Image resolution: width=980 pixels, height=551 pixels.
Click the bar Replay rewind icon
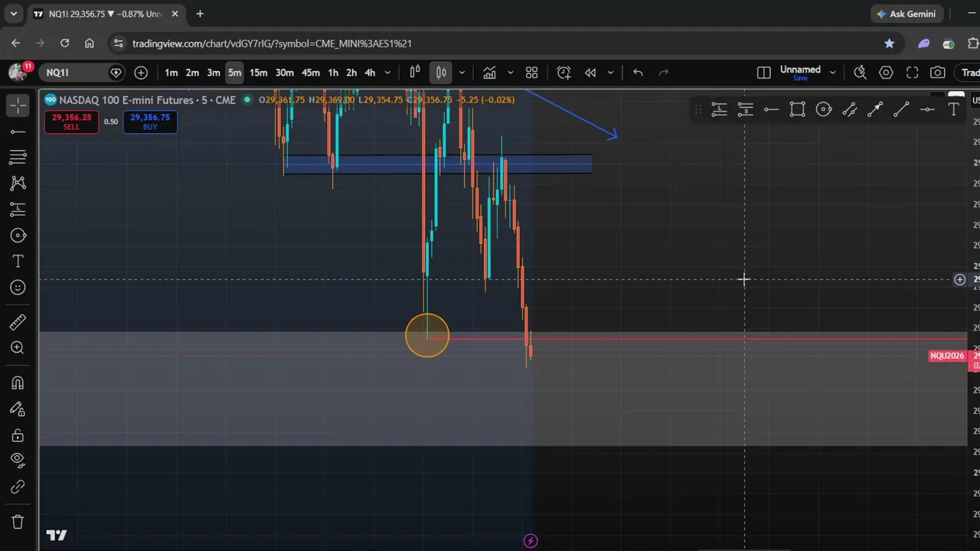(x=590, y=73)
